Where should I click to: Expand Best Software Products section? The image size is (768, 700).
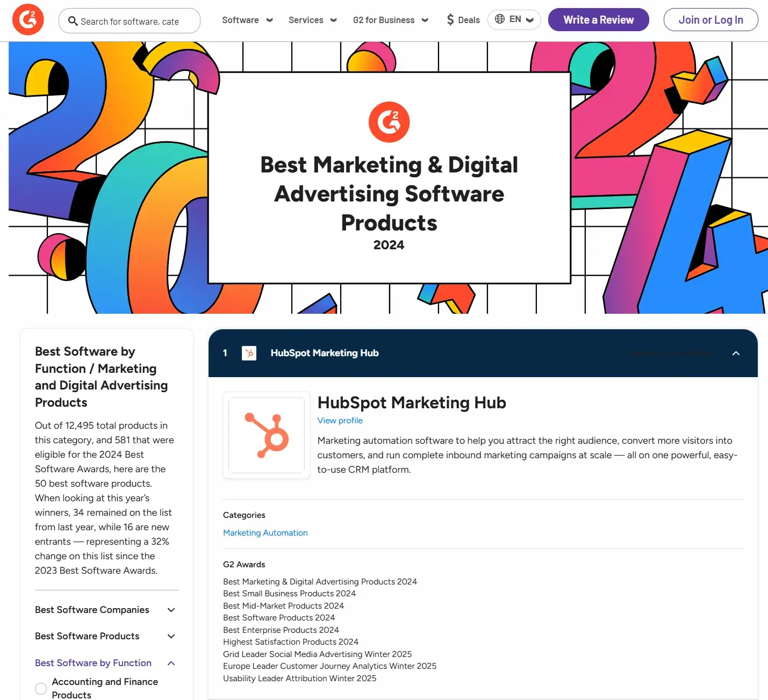[171, 636]
